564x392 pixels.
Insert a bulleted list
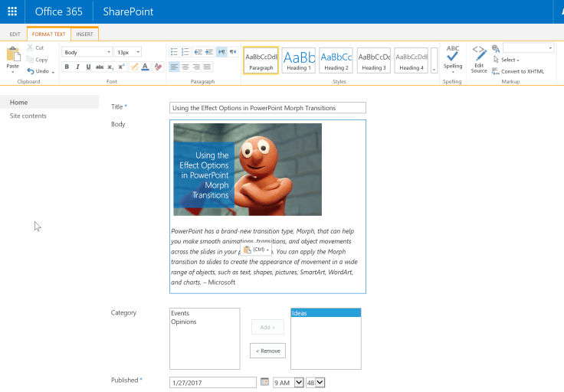(174, 52)
